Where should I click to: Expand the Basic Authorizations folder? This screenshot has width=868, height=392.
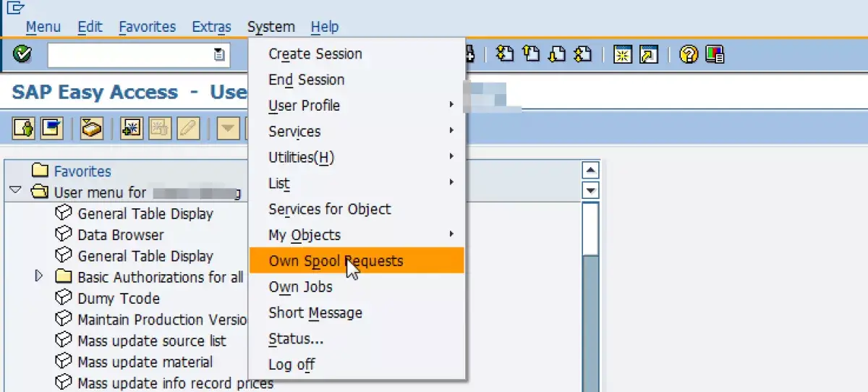pyautogui.click(x=39, y=276)
